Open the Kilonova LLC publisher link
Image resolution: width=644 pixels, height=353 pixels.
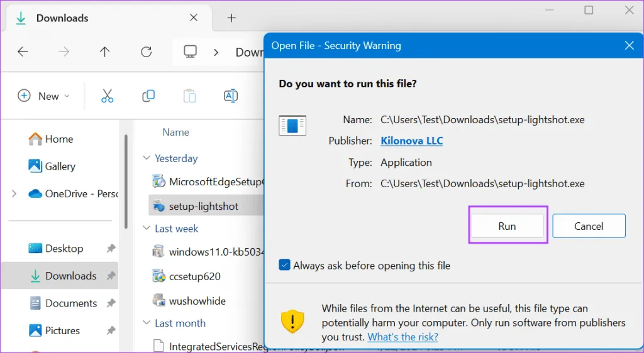click(x=411, y=141)
